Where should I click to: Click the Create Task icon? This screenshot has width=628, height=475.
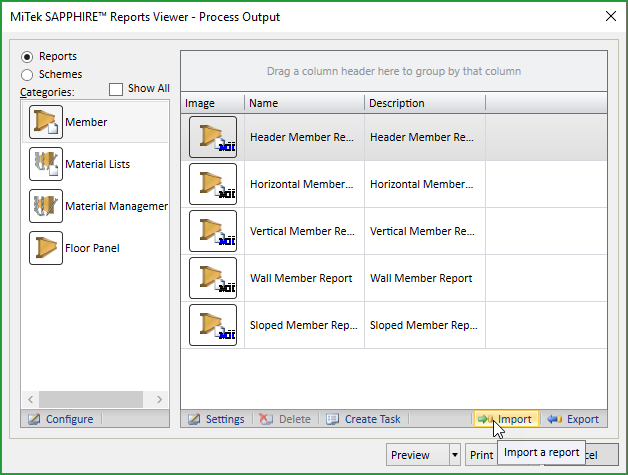point(332,419)
